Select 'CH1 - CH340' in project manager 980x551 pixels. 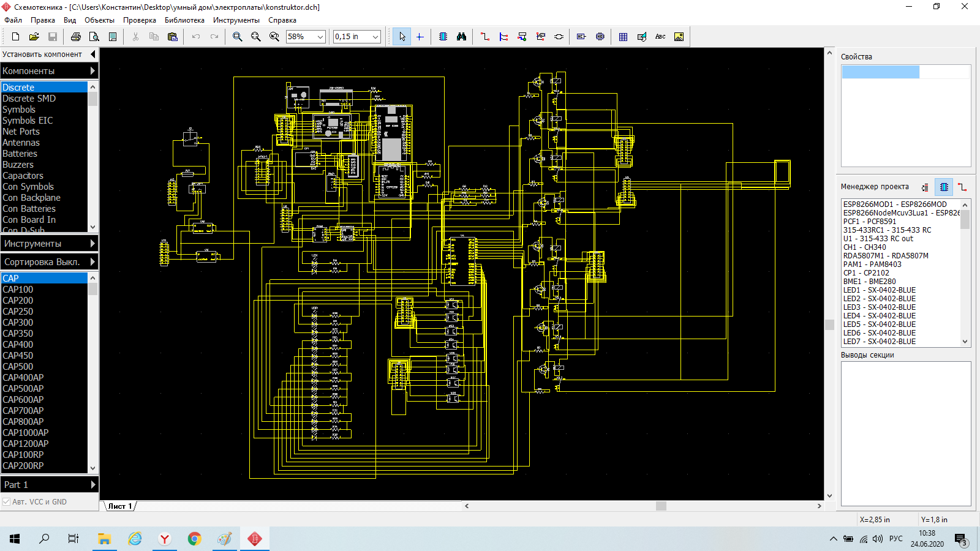coord(864,247)
